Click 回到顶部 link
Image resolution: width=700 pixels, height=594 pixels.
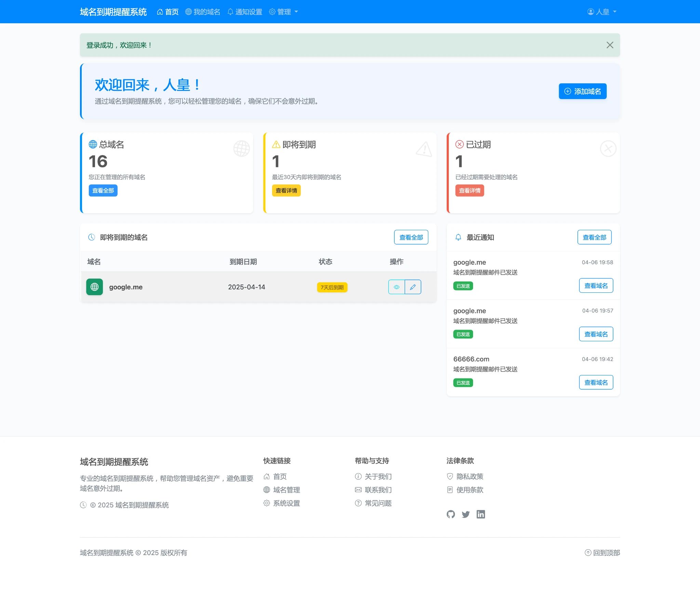pyautogui.click(x=602, y=553)
